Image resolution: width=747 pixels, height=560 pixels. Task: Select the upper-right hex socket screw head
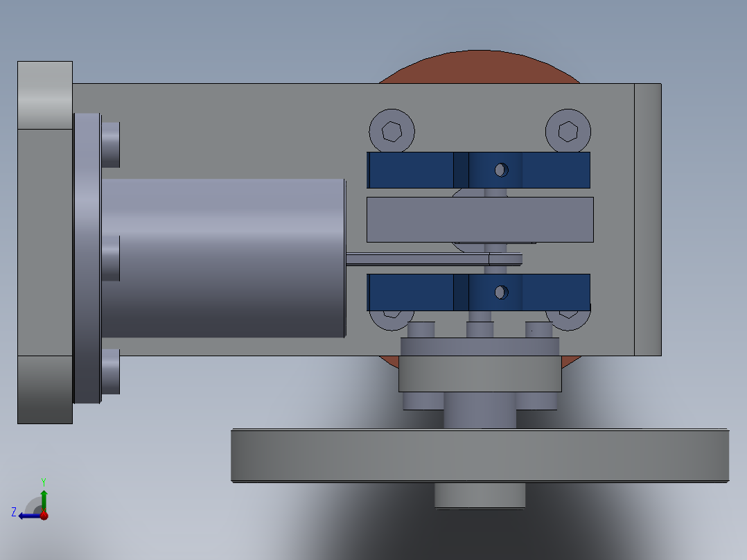tap(568, 131)
